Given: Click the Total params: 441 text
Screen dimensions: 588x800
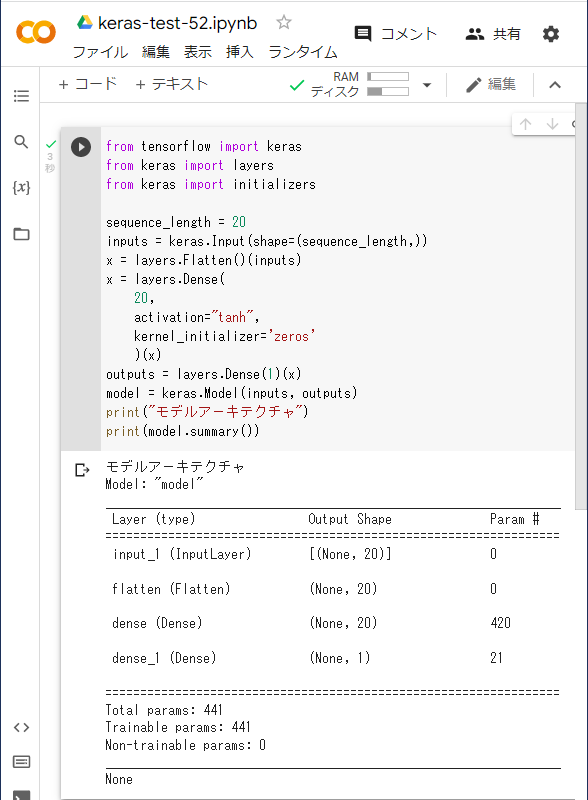Looking at the screenshot, I should (x=164, y=710).
